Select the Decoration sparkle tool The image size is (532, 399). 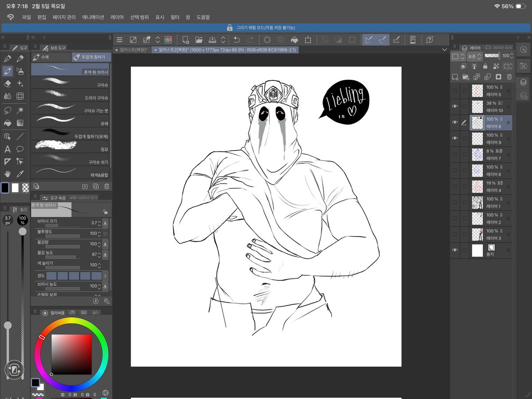(20, 83)
